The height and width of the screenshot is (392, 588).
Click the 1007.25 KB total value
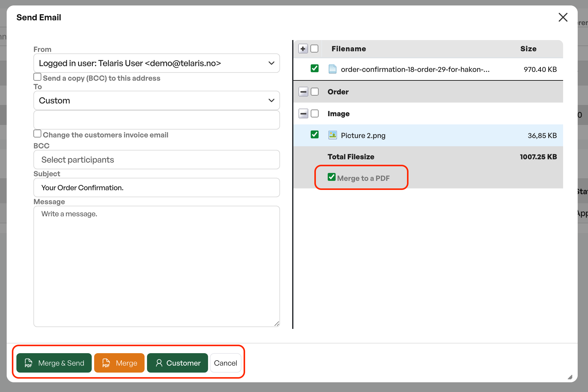tap(538, 157)
